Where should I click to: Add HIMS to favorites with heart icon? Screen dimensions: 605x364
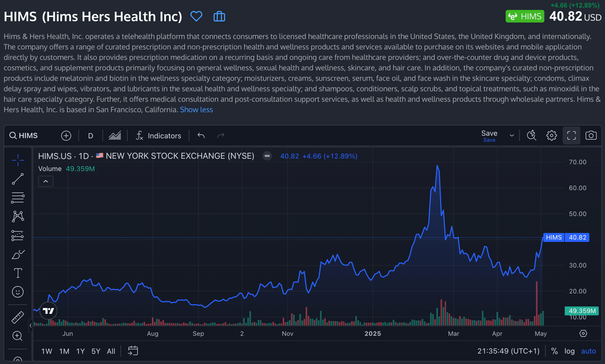[x=196, y=17]
